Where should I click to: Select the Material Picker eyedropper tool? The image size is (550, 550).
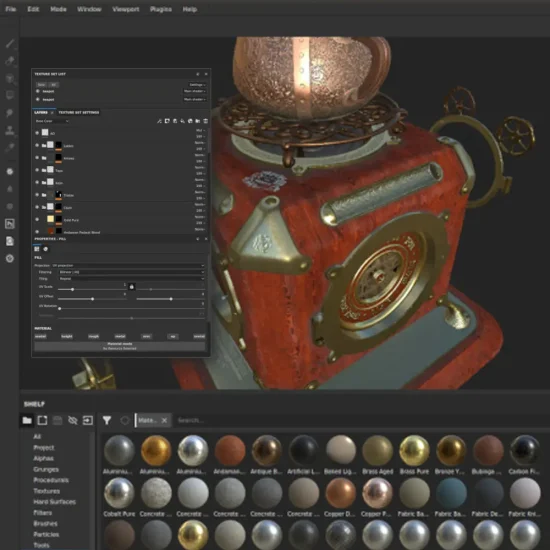click(x=10, y=147)
